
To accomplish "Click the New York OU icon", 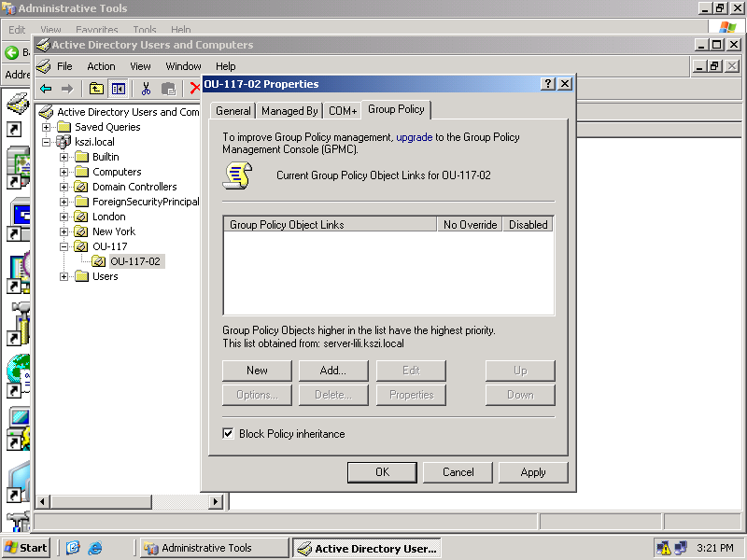I will [81, 231].
